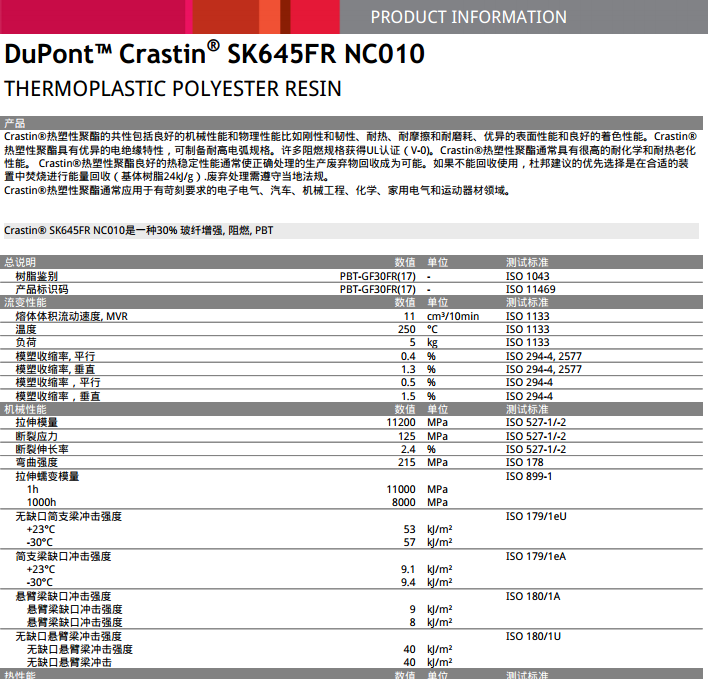
Task: Click the value 250 in the 温度 row
Action: [x=406, y=329]
